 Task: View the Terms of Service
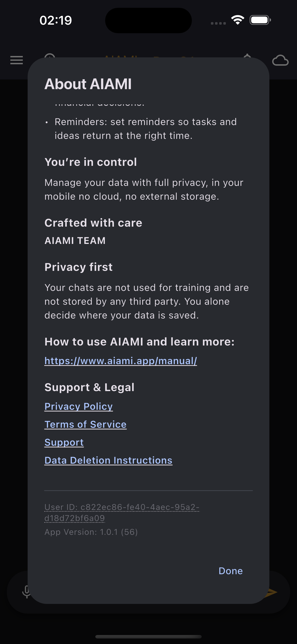(x=85, y=424)
